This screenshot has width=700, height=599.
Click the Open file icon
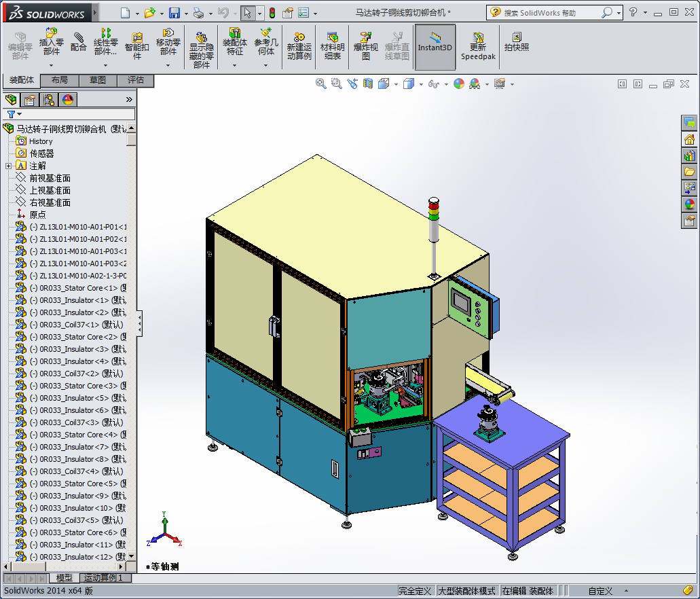150,13
